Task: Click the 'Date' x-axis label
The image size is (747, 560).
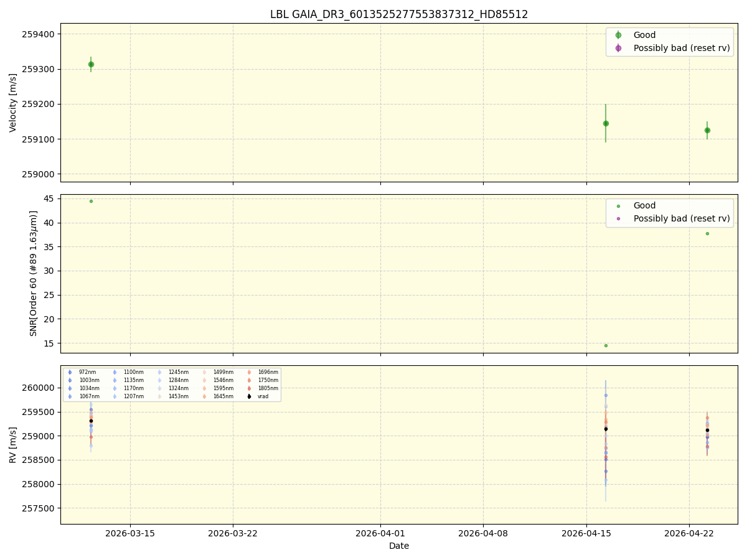Action: (x=399, y=546)
